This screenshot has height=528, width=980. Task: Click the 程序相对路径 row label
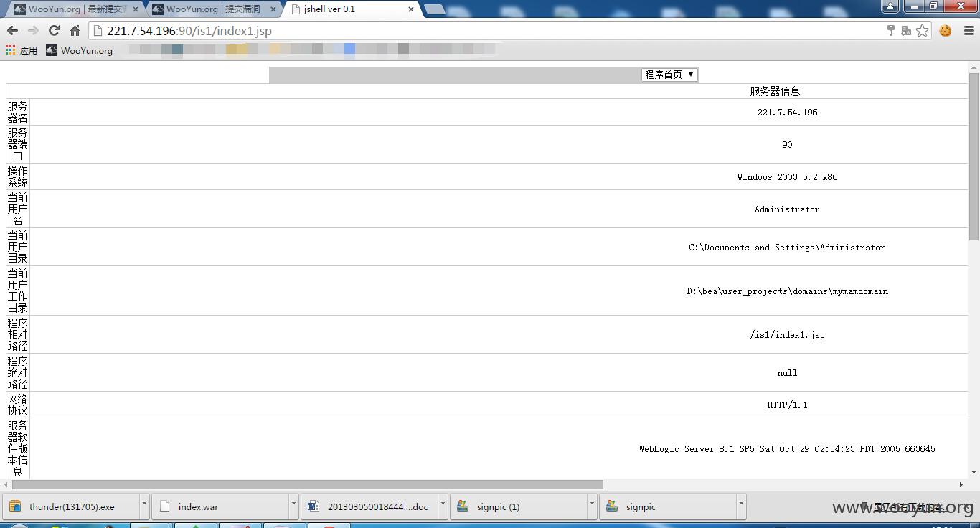(18, 334)
